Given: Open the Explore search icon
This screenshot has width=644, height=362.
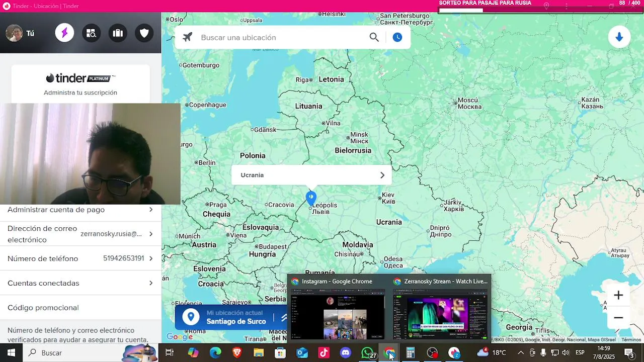Looking at the screenshot, I should pyautogui.click(x=91, y=33).
